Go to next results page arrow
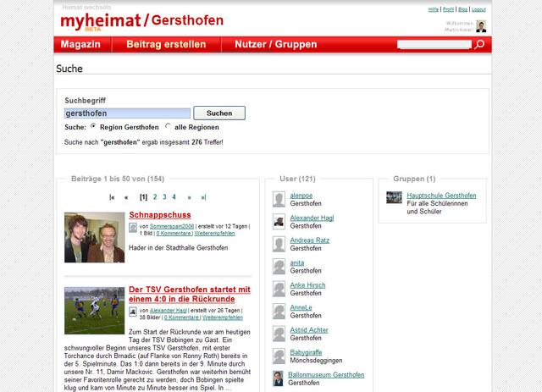This screenshot has width=542, height=392. [x=189, y=197]
